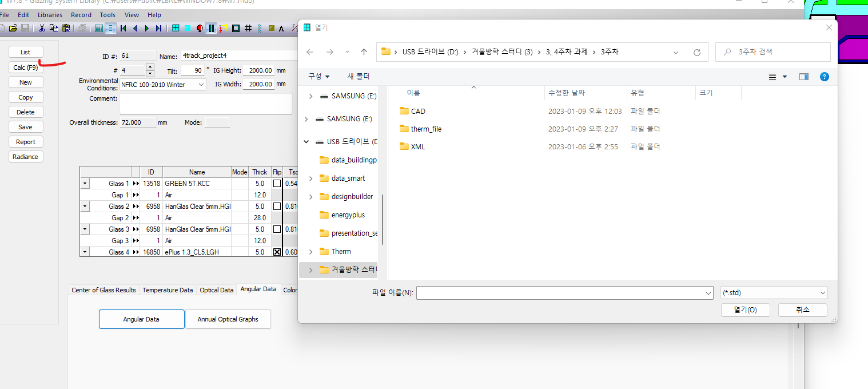This screenshot has width=868, height=389.
Task: Click the Annual Optical Graphs button
Action: (x=228, y=319)
